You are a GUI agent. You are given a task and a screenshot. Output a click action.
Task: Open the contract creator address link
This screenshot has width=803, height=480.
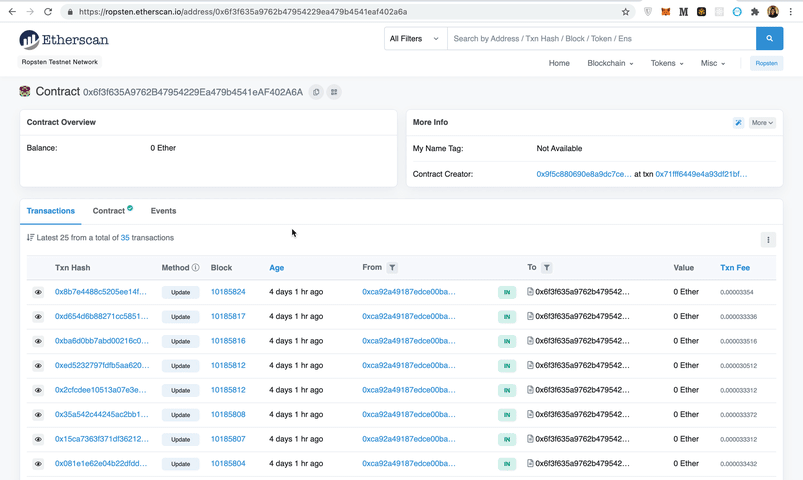coord(583,174)
